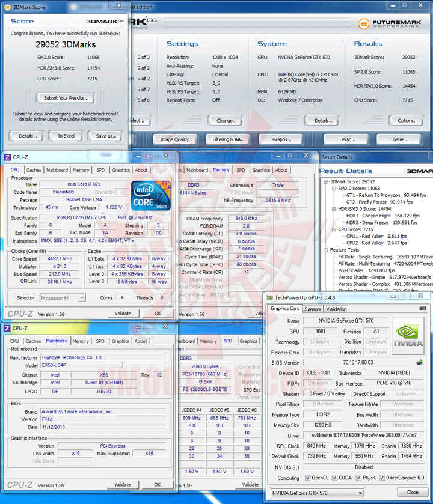The image size is (433, 504).
Task: Click the NVIDIA logo in GPU-Z
Action: coord(408,336)
